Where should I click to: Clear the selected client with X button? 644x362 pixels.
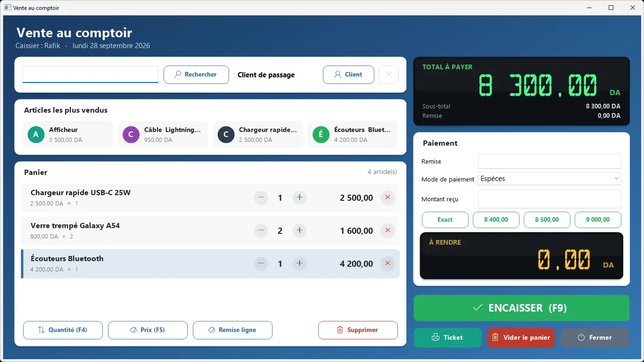tap(389, 74)
